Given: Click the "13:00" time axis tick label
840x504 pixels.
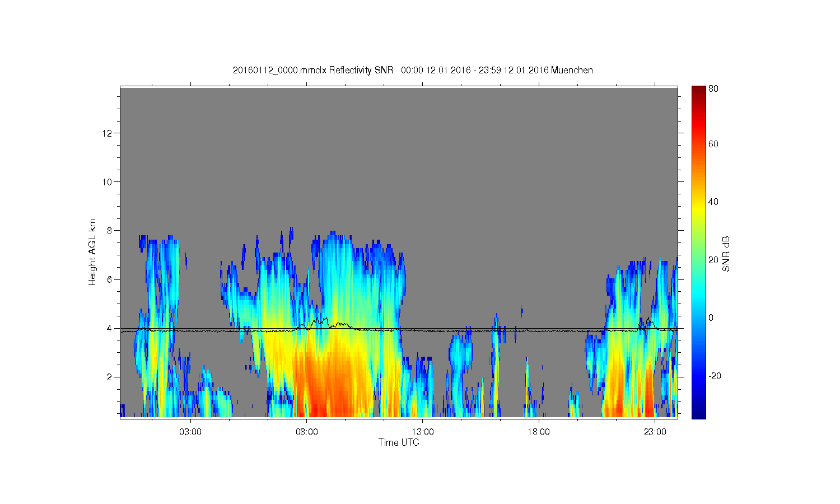Looking at the screenshot, I should [423, 432].
